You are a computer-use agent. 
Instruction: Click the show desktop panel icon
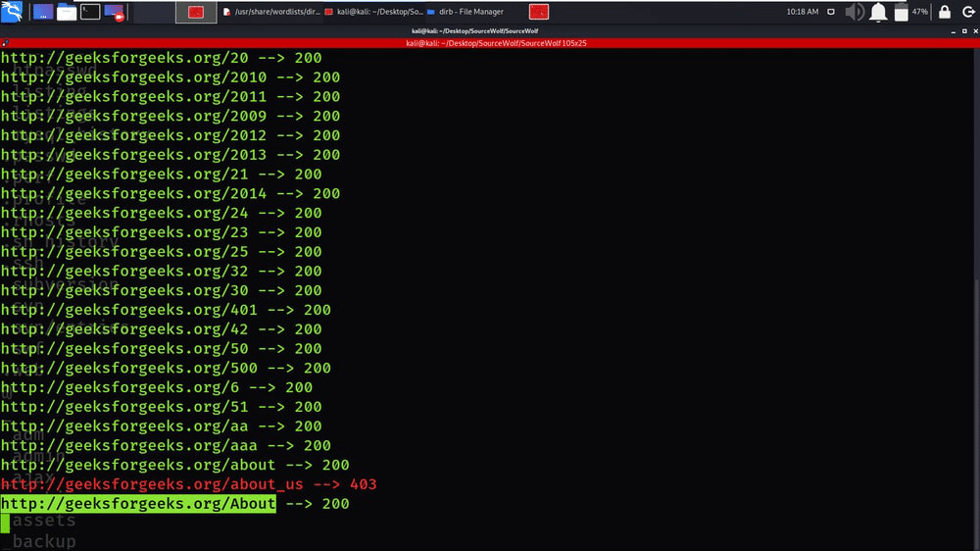tap(42, 11)
